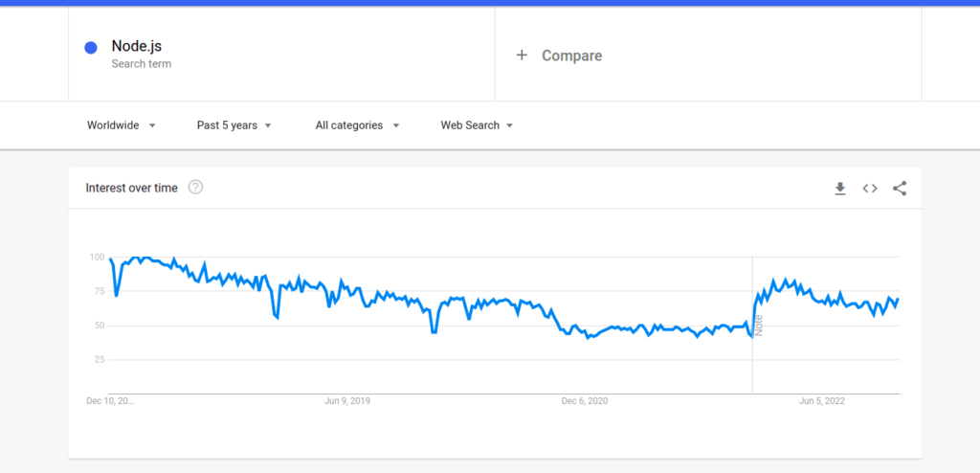Open the Web Search type dropdown

coord(477,125)
